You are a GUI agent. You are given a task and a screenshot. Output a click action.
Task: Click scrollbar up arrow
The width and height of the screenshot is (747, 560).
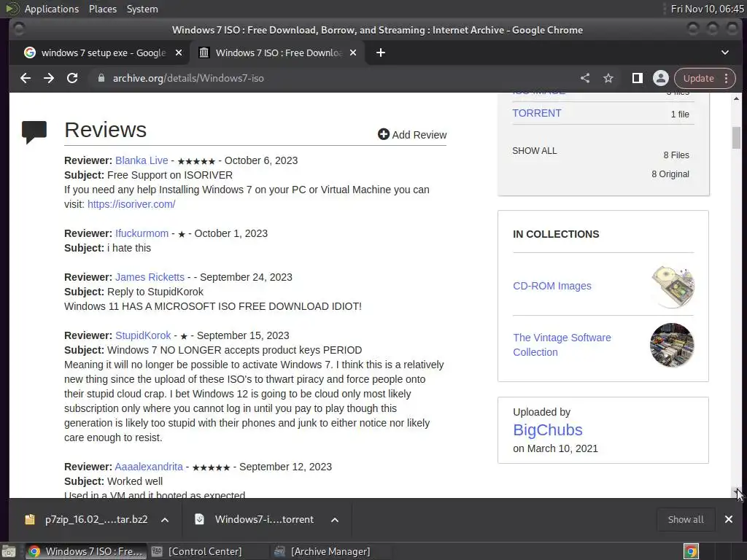pos(736,98)
